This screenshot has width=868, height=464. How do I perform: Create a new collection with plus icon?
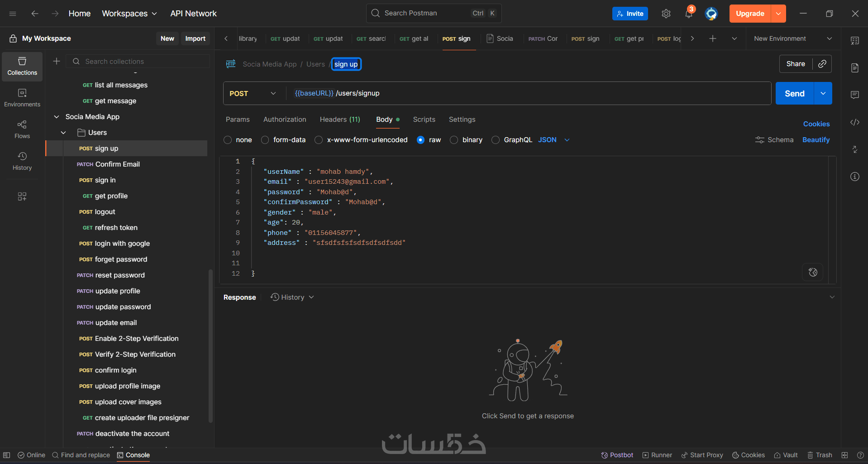[x=57, y=61]
